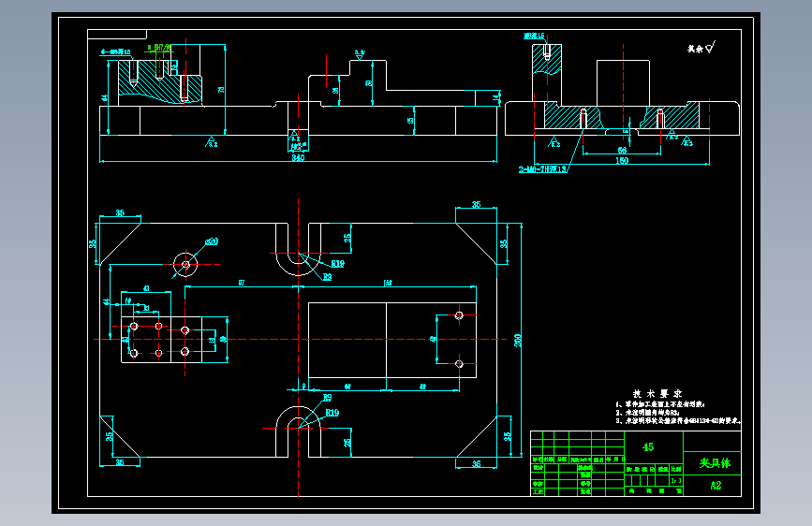Select the 56 dimension in the side view

622,150
